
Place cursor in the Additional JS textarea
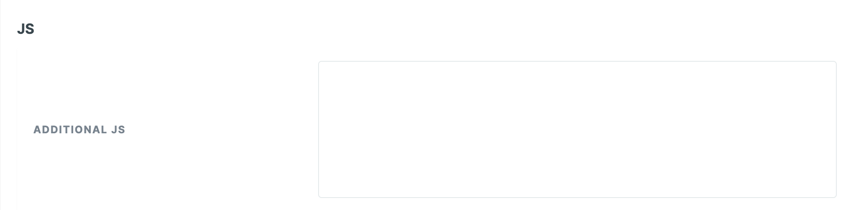click(577, 129)
